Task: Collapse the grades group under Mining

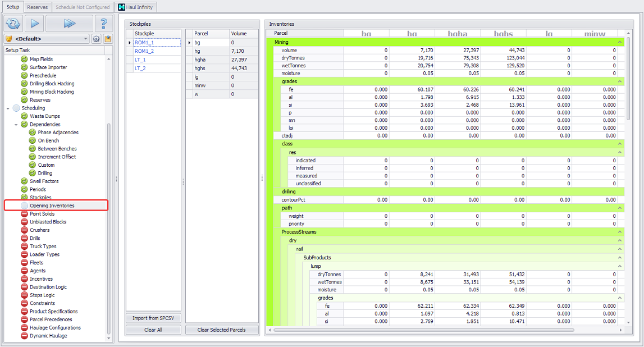Action: (x=620, y=81)
